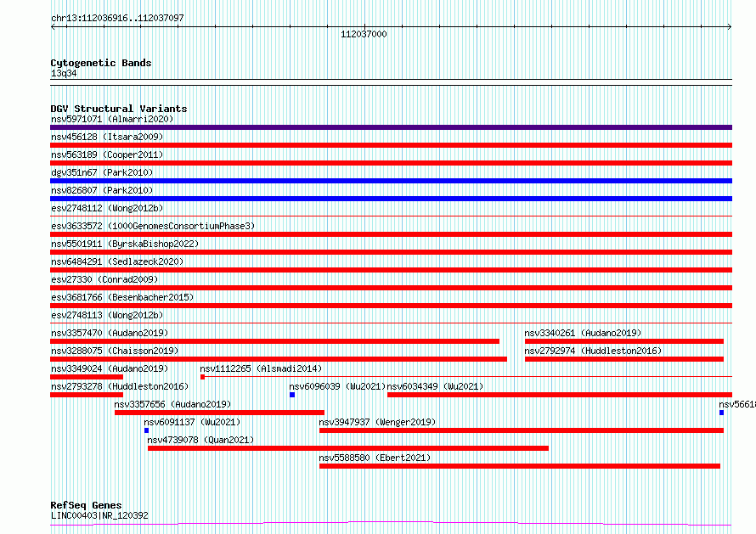Select the purple nsv5971071 Almarri2020 bar
This screenshot has height=534, width=756.
pyautogui.click(x=391, y=127)
